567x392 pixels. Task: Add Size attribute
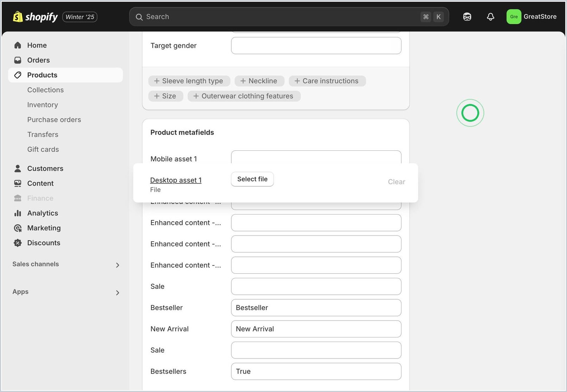166,96
